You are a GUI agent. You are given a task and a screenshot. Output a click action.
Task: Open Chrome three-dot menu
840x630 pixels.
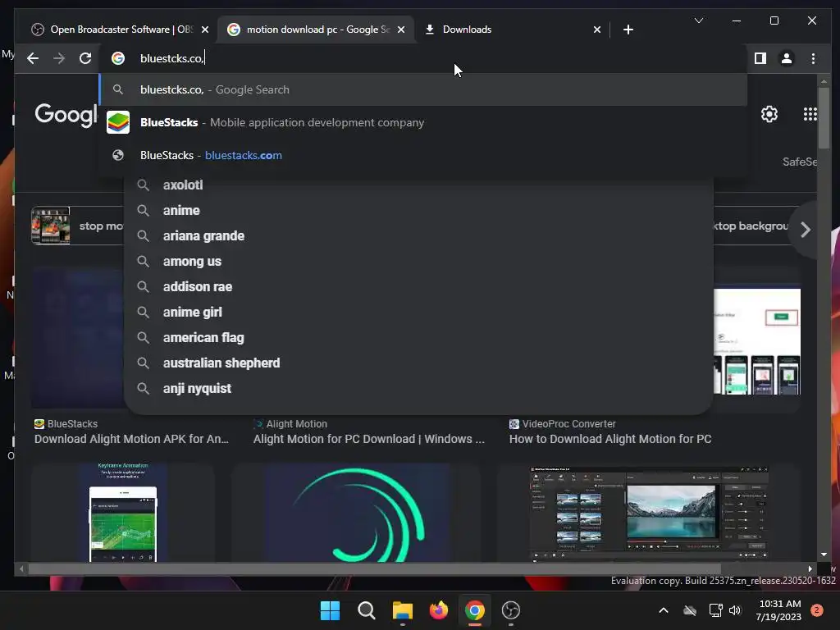coord(813,58)
